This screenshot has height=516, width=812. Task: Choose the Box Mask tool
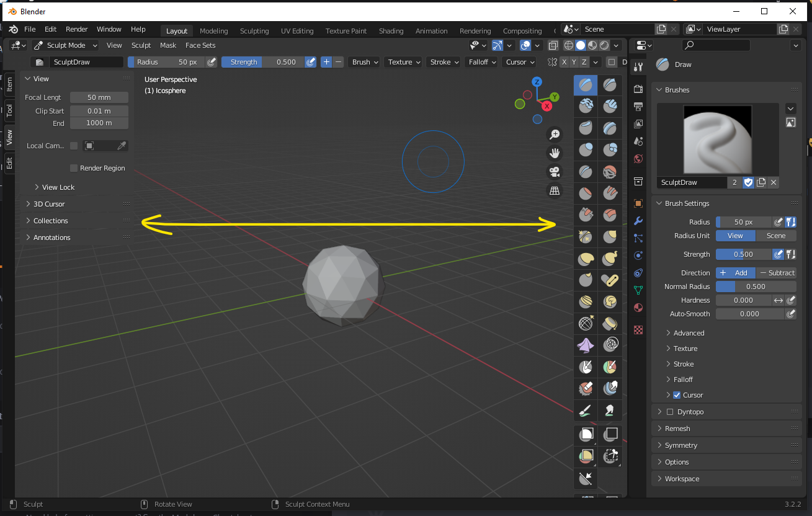(586, 434)
